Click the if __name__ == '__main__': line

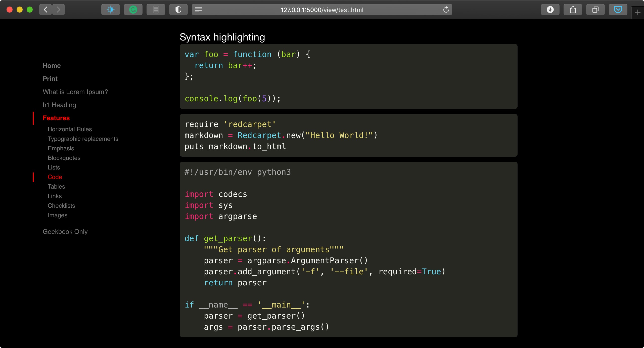pos(247,305)
